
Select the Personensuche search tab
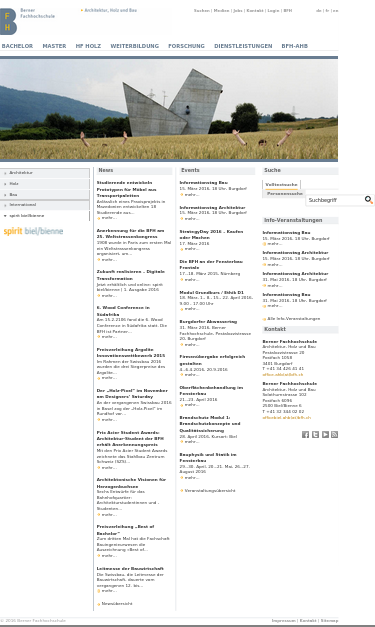(x=284, y=194)
